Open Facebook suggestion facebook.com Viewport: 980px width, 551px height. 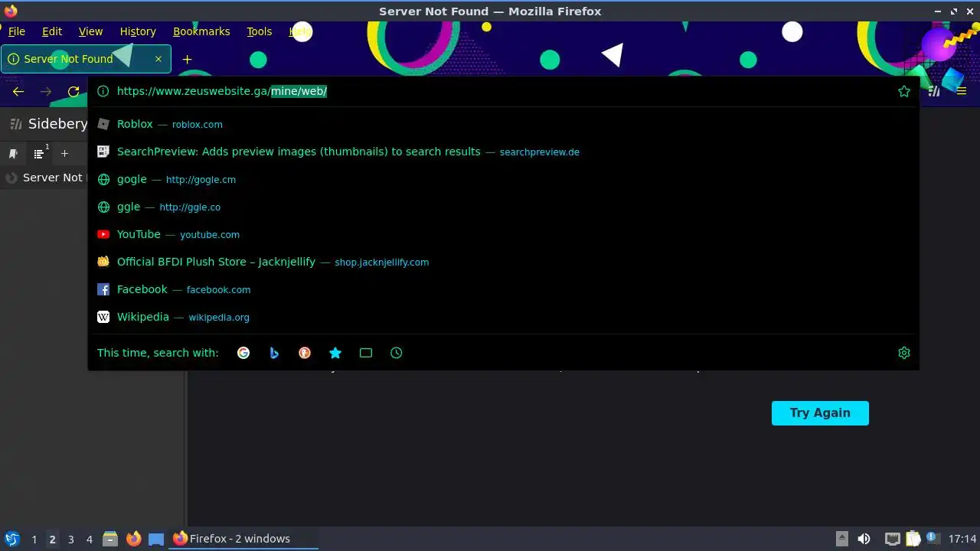[x=504, y=289]
